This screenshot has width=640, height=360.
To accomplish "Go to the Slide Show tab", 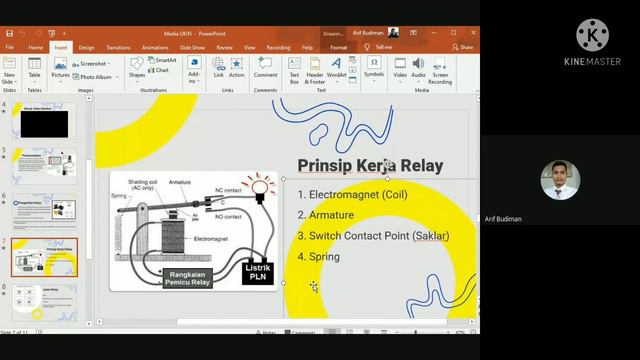I will [192, 47].
